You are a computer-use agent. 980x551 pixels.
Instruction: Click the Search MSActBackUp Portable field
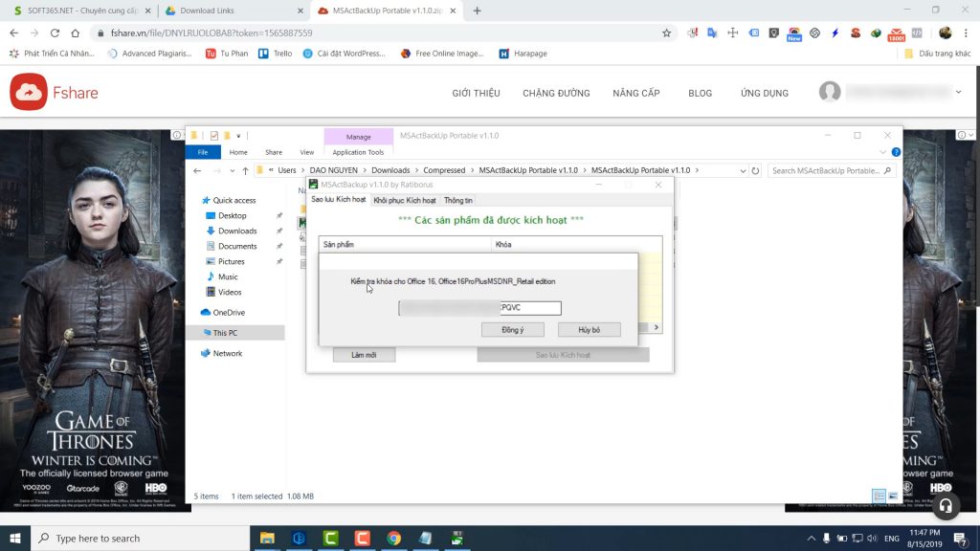tap(830, 170)
